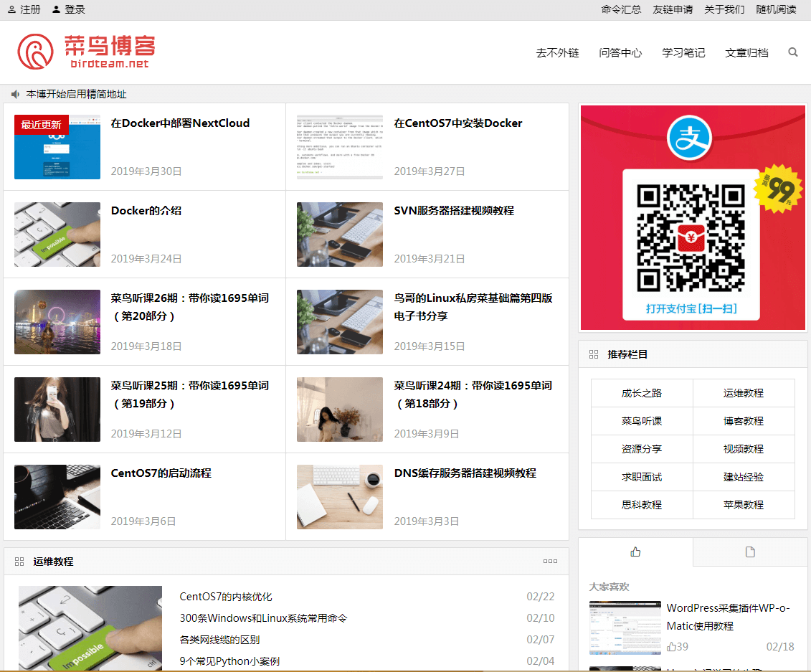The image size is (811, 672).
Task: Select 菜鸟听课 category cell
Action: [642, 421]
